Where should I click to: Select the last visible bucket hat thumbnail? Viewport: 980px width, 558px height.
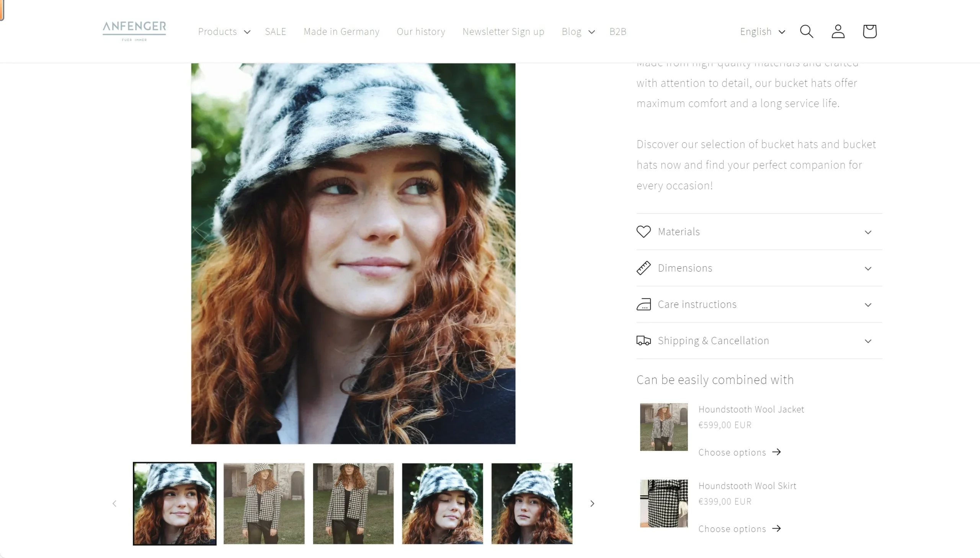[x=532, y=504]
